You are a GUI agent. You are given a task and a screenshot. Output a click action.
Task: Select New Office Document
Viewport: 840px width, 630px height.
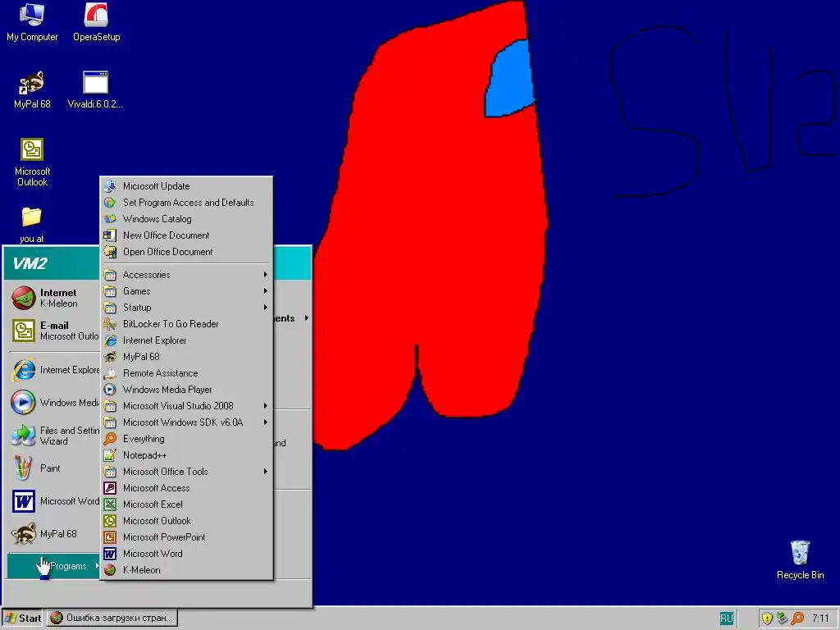(x=187, y=235)
